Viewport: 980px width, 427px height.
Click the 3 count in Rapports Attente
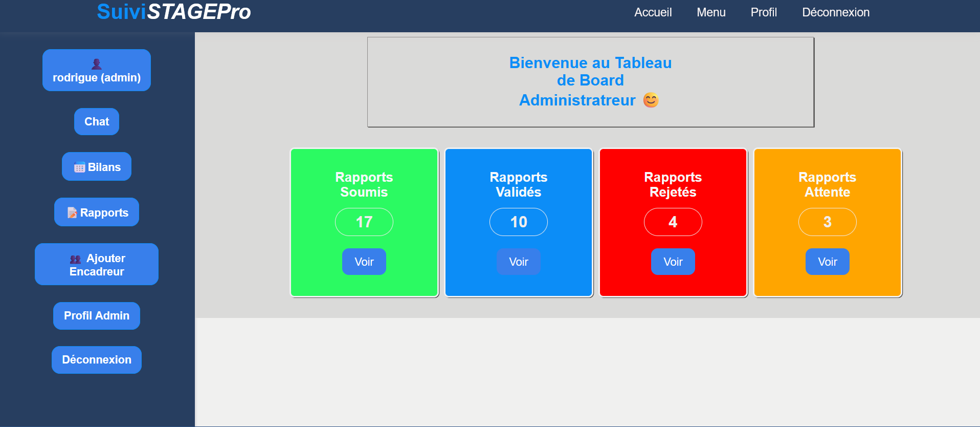[828, 222]
